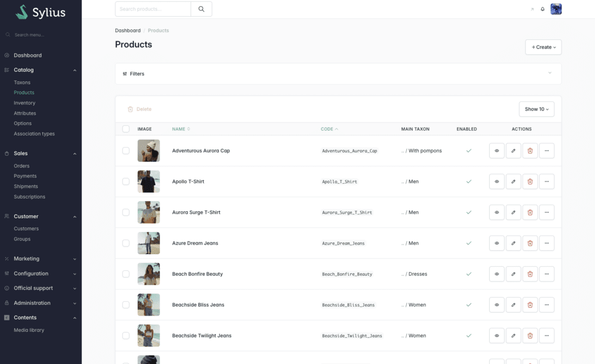Expand the Configuration sidebar section
Image resolution: width=595 pixels, height=364 pixels.
(41, 273)
